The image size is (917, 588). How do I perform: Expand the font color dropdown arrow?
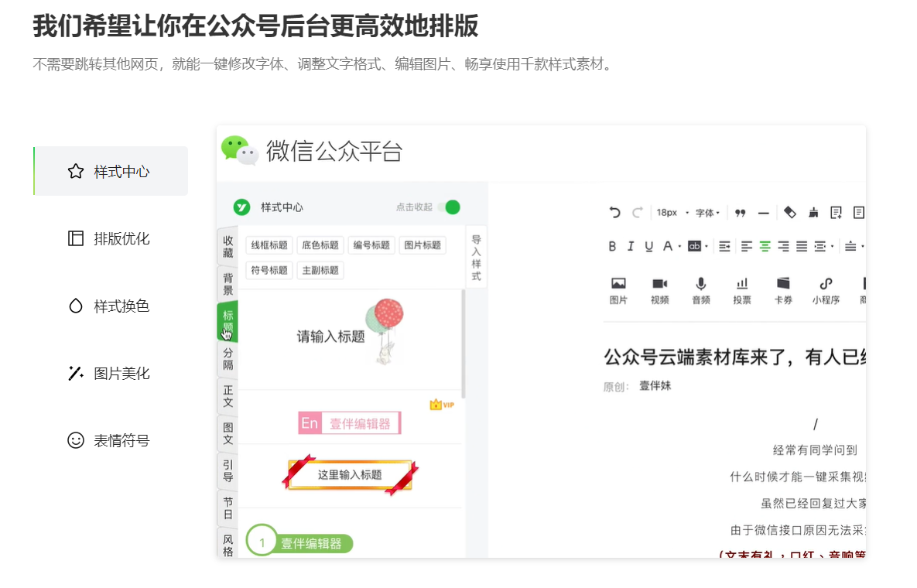pos(679,247)
